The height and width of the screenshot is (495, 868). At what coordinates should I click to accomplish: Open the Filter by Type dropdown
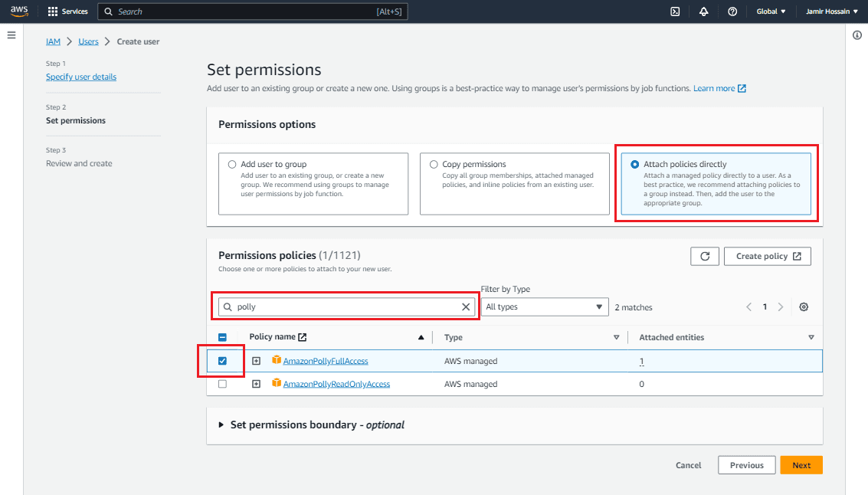pos(545,307)
